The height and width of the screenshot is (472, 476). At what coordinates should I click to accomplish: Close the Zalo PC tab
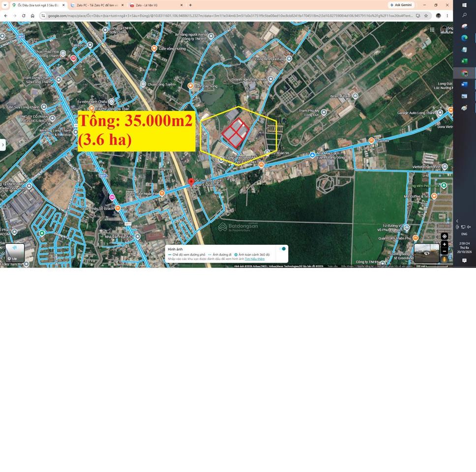(122, 5)
